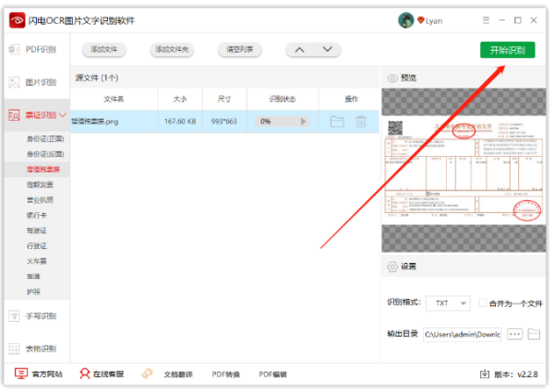Image resolution: width=554 pixels, height=392 pixels.
Task: Delete file using the trash icon
Action: (361, 122)
